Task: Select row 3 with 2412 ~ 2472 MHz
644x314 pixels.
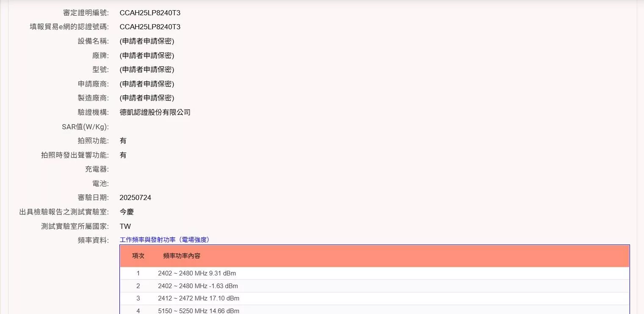Action: coord(199,298)
